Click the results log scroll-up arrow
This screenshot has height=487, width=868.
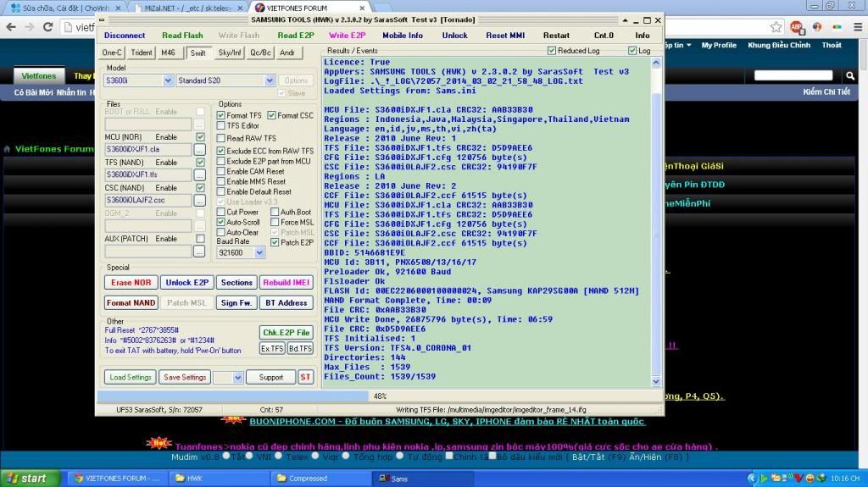pos(656,63)
